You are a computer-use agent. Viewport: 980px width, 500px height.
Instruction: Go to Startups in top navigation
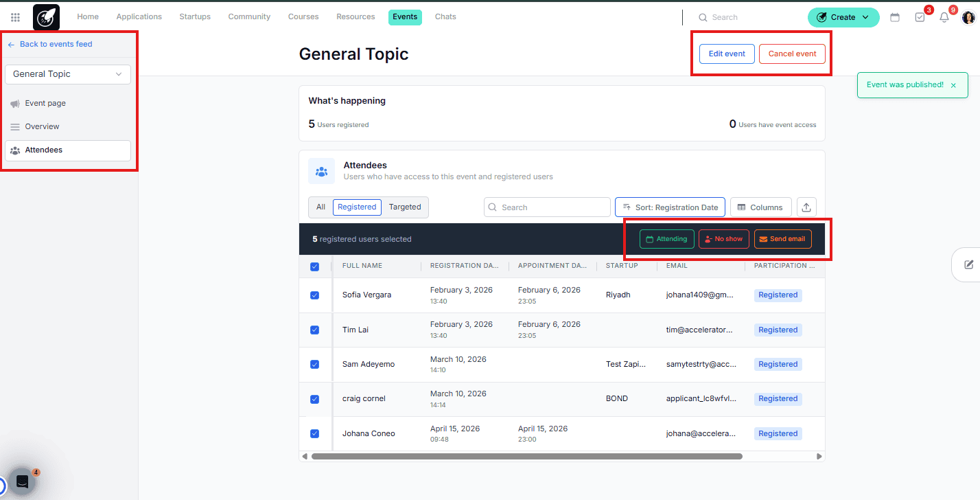195,16
